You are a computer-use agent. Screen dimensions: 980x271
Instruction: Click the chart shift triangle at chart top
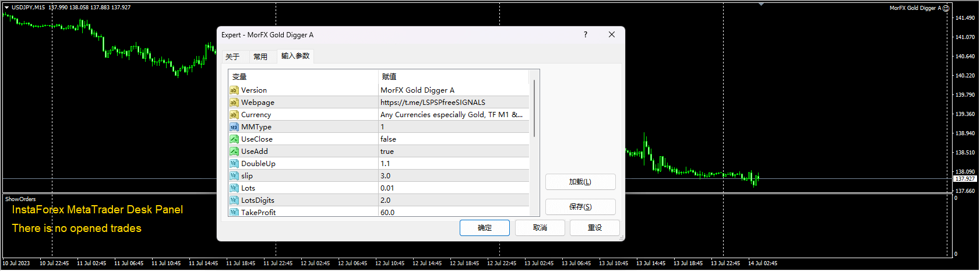click(x=761, y=3)
